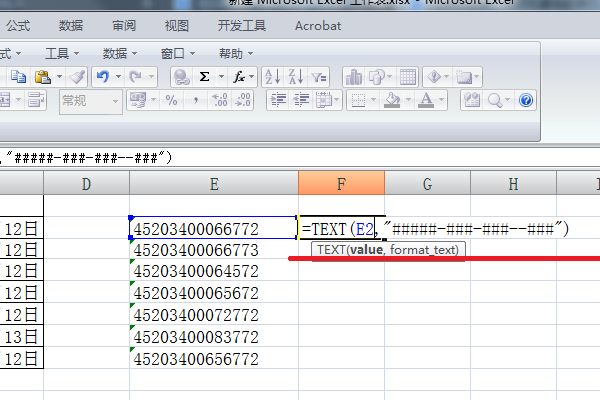Screen dimensions: 600x400
Task: Open the Acrobat ribbon tab
Action: coord(318,26)
